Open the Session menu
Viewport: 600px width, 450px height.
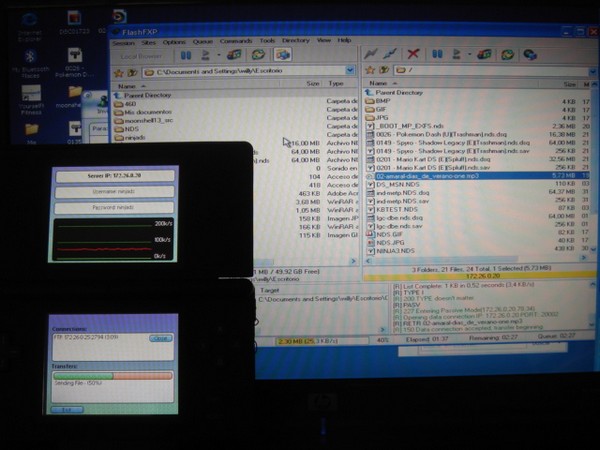(123, 43)
